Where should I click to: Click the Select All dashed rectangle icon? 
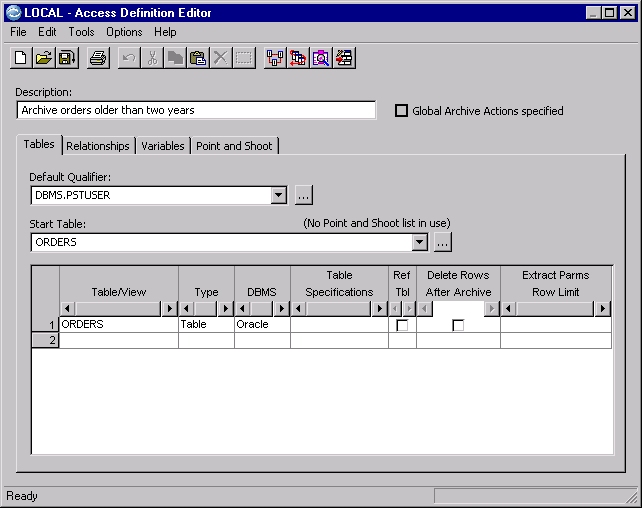(244, 58)
